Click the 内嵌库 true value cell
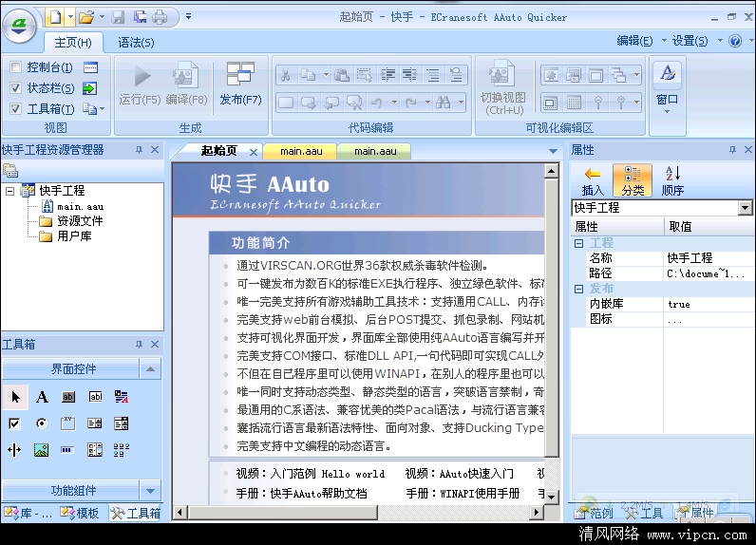 tap(709, 304)
